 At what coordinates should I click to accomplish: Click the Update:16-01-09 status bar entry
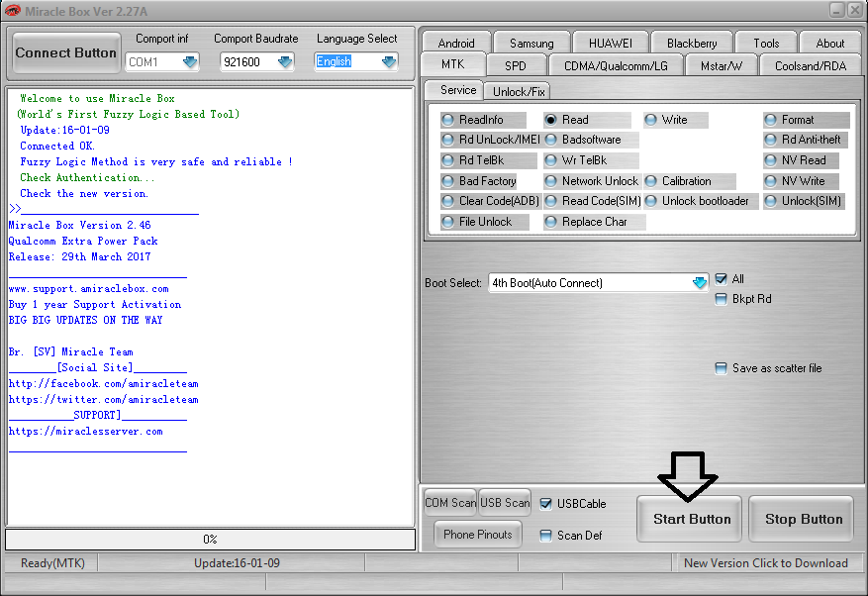click(237, 563)
